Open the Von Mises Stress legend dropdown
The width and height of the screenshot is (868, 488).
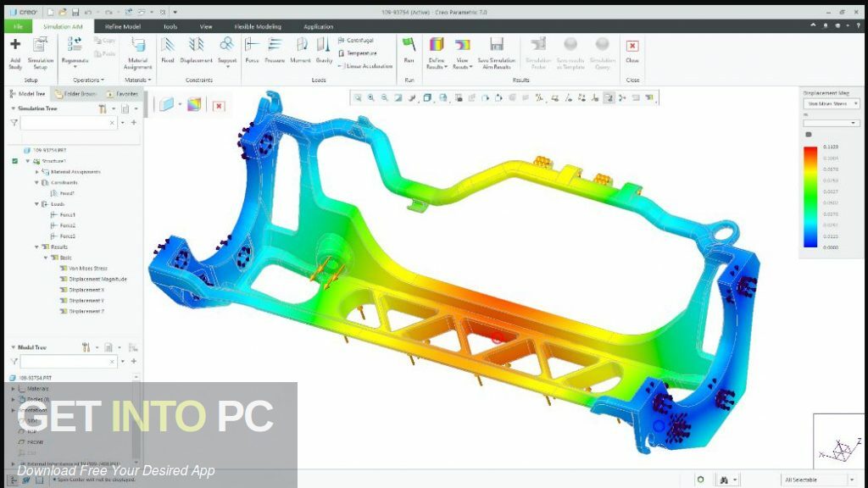832,103
